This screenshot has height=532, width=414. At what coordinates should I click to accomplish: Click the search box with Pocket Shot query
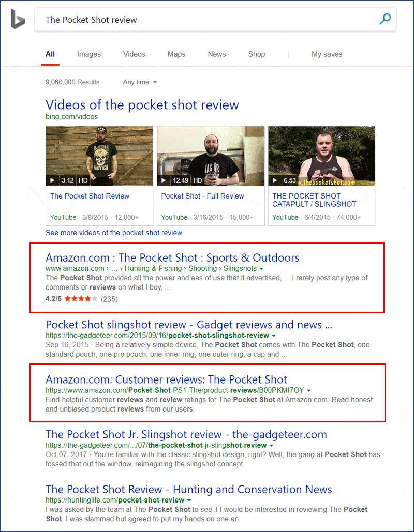(215, 20)
